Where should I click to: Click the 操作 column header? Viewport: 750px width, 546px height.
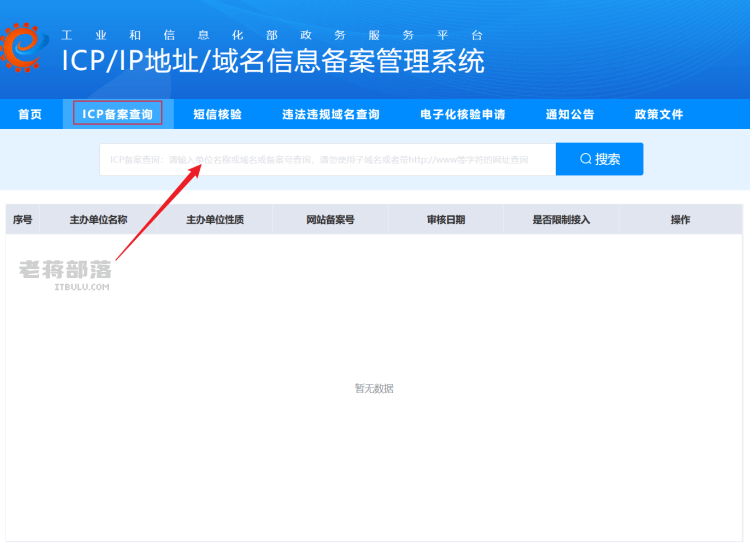click(680, 219)
